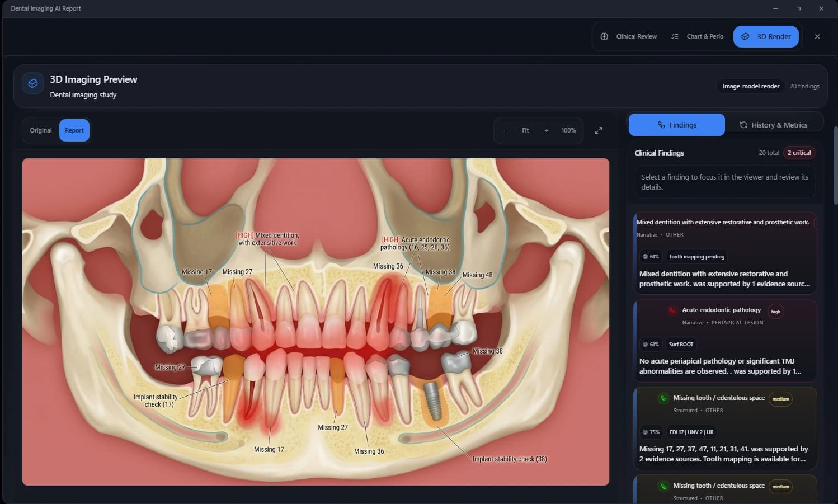Click the dental render image viewer
Screen dimensions: 838x504
(x=316, y=322)
